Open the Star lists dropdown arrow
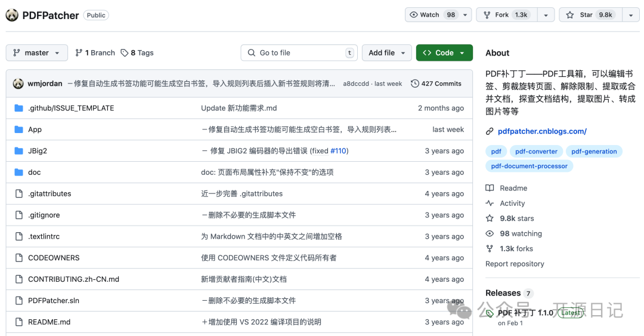The height and width of the screenshot is (336, 644). tap(631, 15)
